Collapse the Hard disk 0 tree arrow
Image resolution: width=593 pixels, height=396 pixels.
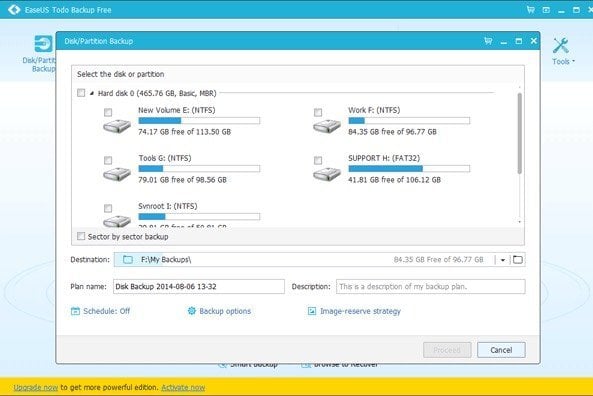point(92,93)
